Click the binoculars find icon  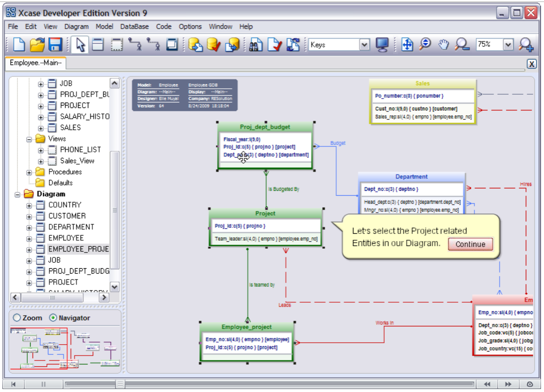(255, 45)
